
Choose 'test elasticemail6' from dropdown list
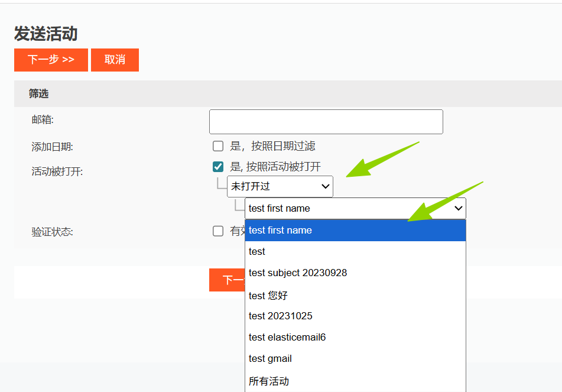355,338
